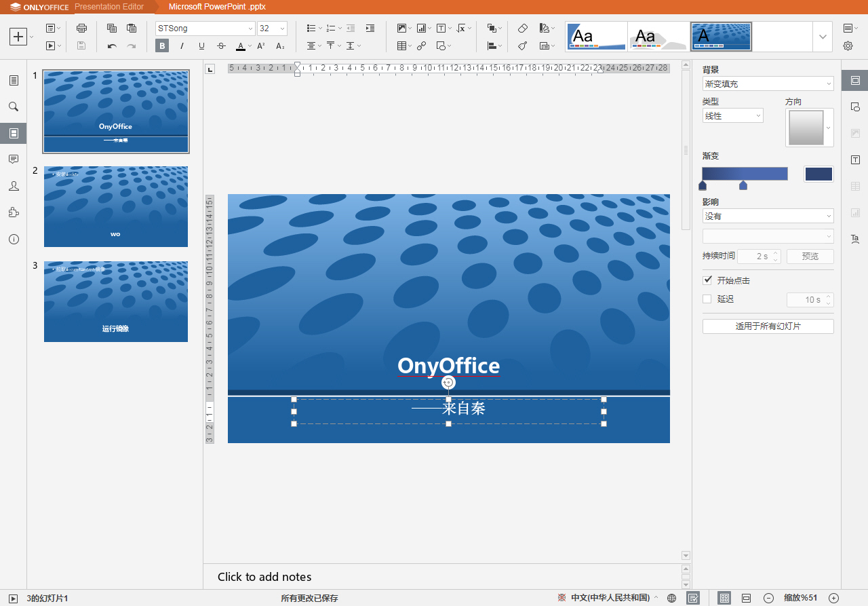Open gradient type dropdown 线性
The image size is (868, 606).
[x=732, y=116]
